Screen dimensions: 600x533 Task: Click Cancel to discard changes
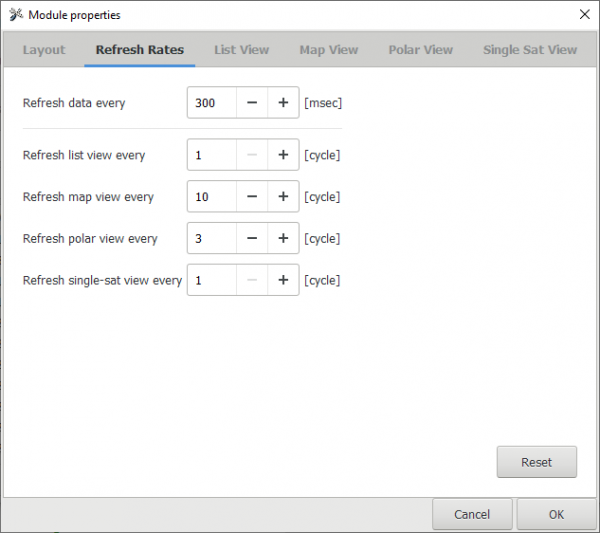pos(472,515)
